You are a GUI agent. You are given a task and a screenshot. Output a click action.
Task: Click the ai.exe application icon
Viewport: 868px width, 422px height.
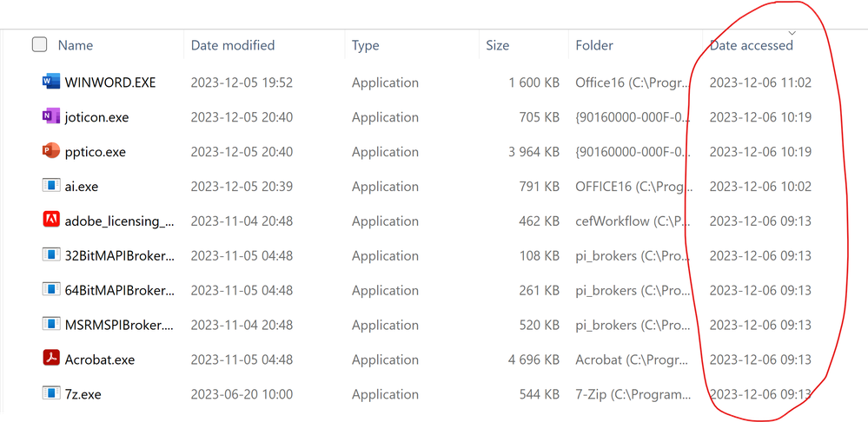pyautogui.click(x=50, y=186)
